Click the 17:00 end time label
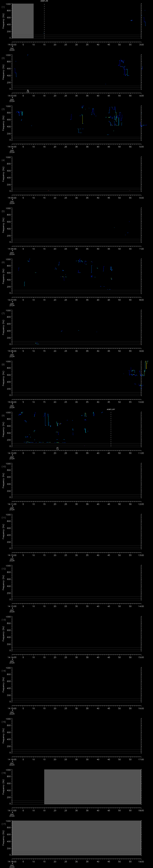This screenshot has width=153, height=868. tap(141, 760)
